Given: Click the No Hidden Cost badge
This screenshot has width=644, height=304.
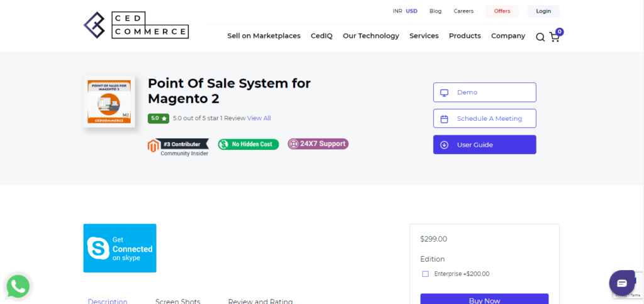Looking at the screenshot, I should (x=248, y=144).
